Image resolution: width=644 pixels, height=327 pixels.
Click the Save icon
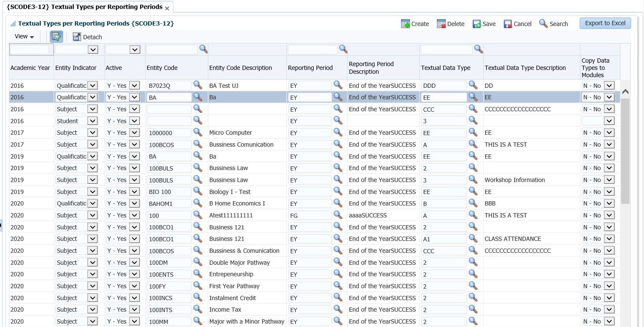coord(476,24)
